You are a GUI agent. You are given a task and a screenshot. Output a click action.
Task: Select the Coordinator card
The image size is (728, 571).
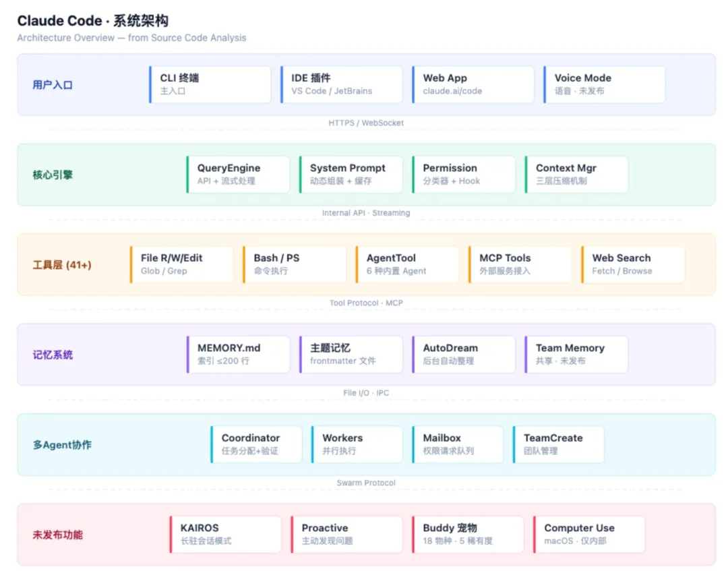[x=256, y=445]
